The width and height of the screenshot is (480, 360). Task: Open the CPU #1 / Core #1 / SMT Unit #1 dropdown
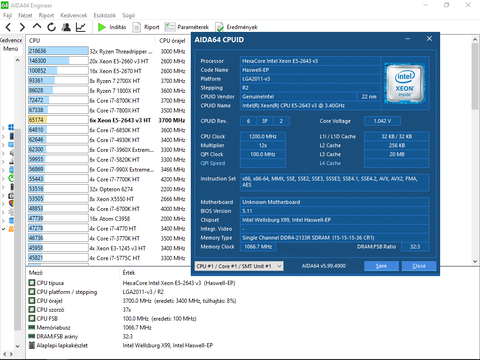tap(239, 266)
